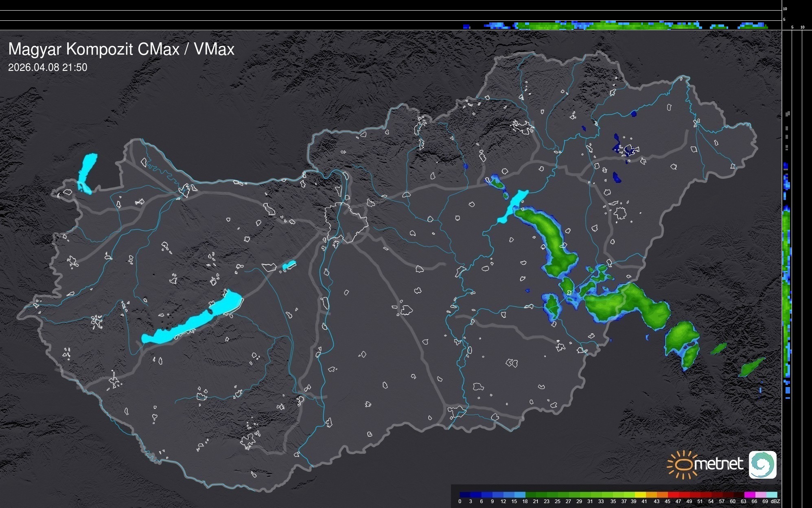This screenshot has height=508, width=812.
Task: Click the 2026.04.08 21:50 timestamp
Action: coord(48,68)
